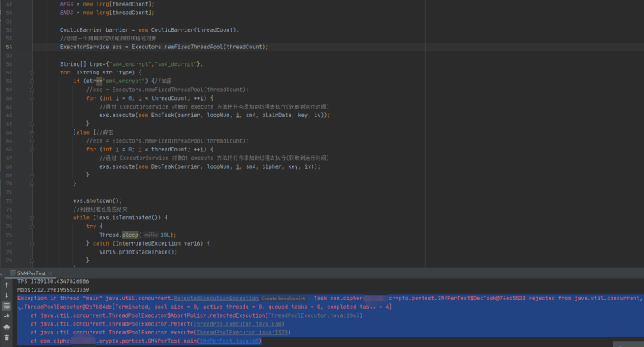This screenshot has width=644, height=347.
Task: Click fold end marker at line 63
Action: (32, 124)
